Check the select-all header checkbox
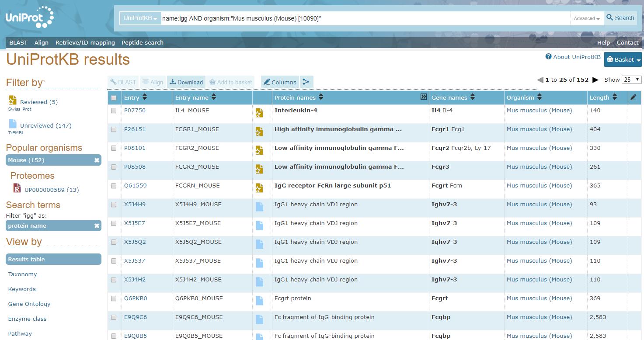This screenshot has width=644, height=340. tap(114, 98)
